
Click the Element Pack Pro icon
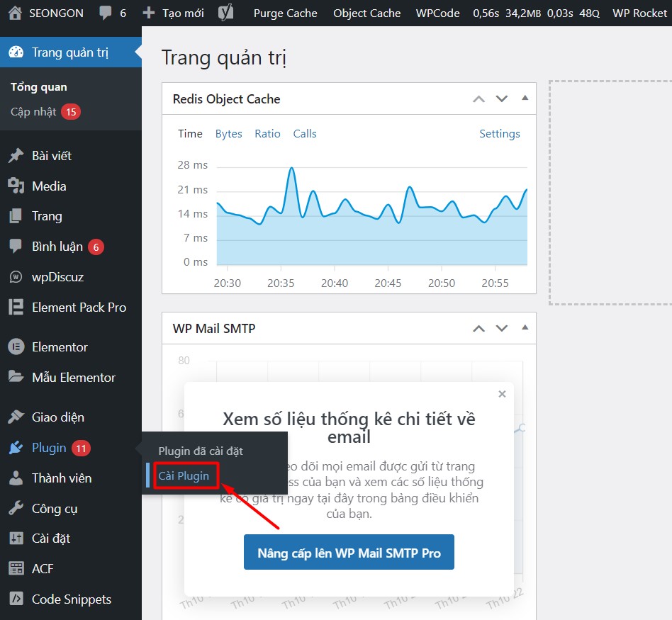tap(16, 308)
